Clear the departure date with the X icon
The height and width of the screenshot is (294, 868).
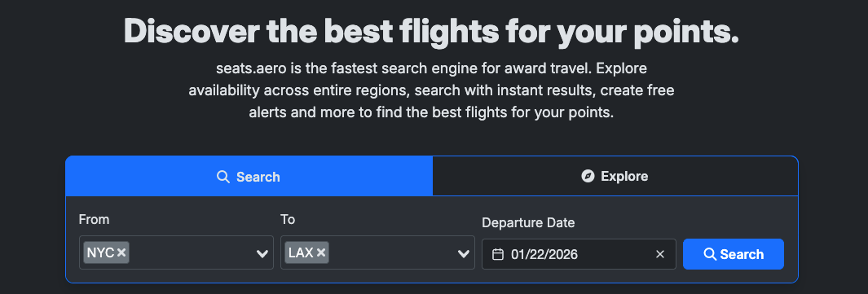660,254
